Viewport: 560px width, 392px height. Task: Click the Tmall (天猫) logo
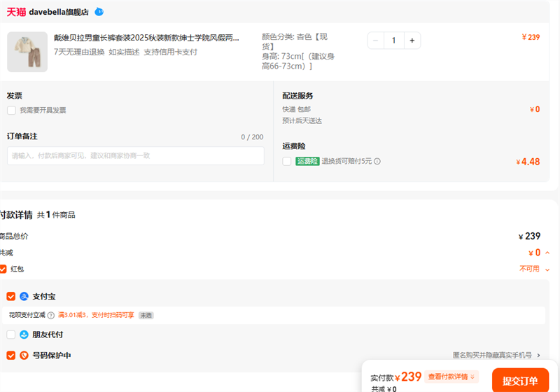tap(16, 12)
